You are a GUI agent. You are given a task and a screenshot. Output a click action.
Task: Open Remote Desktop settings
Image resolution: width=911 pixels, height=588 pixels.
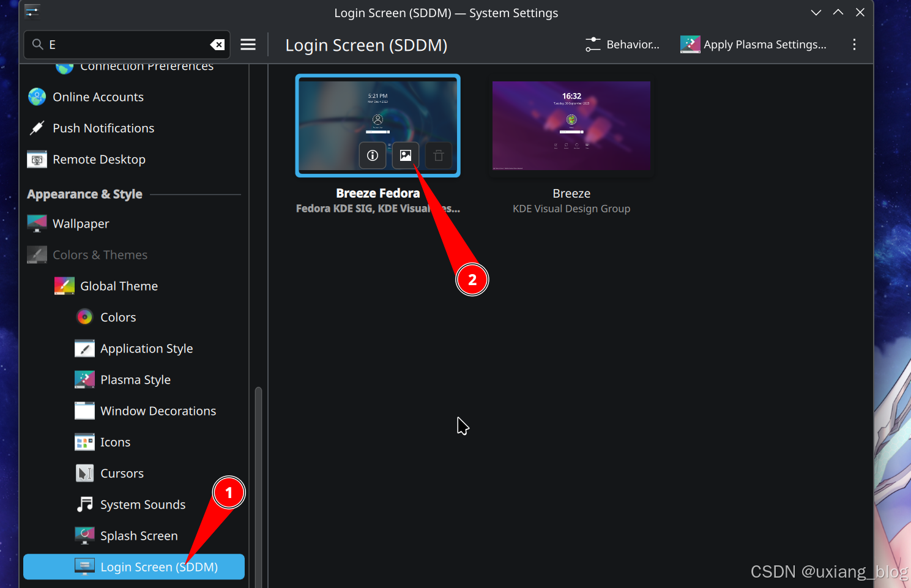[134, 159]
